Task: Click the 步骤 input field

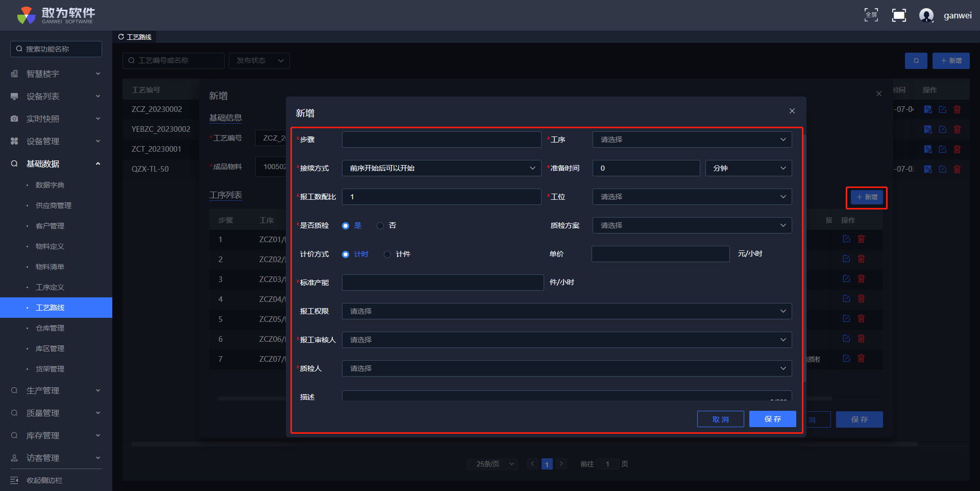Action: pyautogui.click(x=441, y=139)
